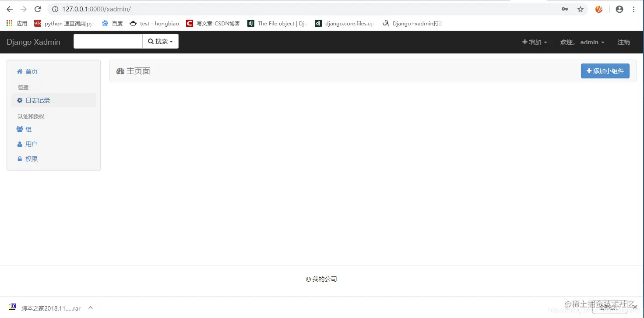Open 权限 permissions in sidebar
644x318 pixels.
[53, 159]
